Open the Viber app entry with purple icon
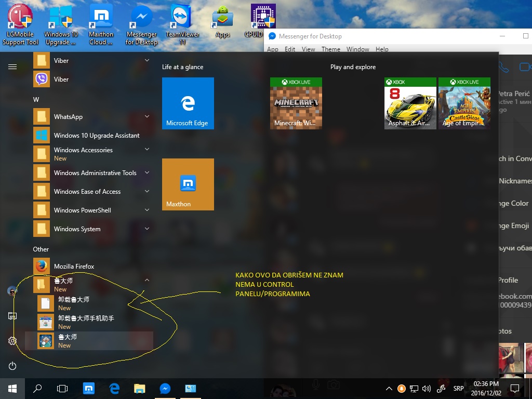Image resolution: width=532 pixels, height=399 pixels. 89,79
